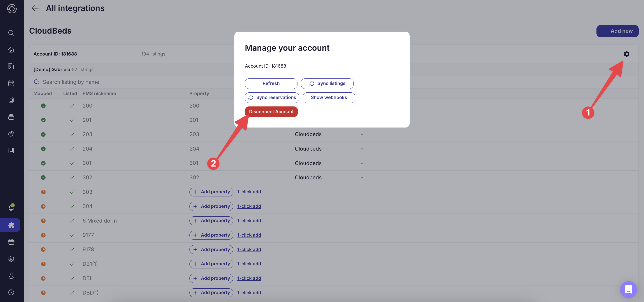The width and height of the screenshot is (644, 302).
Task: Click the Sync listings button
Action: point(327,83)
